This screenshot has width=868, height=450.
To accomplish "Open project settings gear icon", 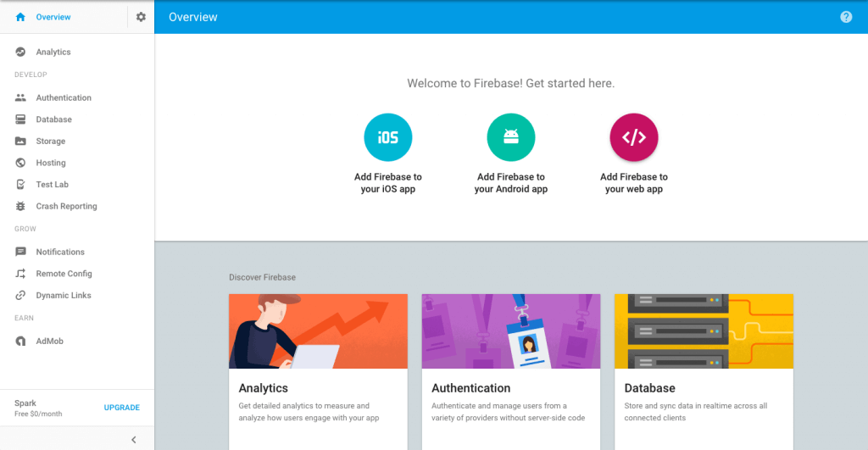I will pos(142,17).
